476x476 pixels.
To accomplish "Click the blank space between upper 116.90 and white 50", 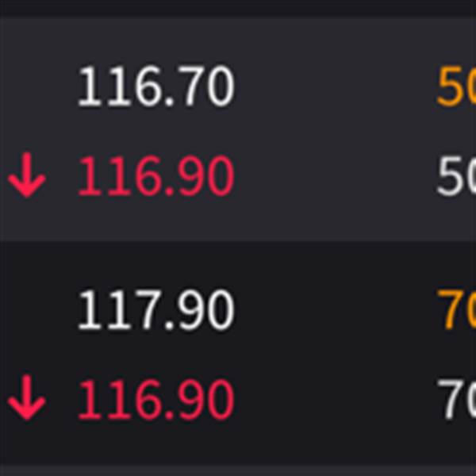I will pyautogui.click(x=333, y=178).
